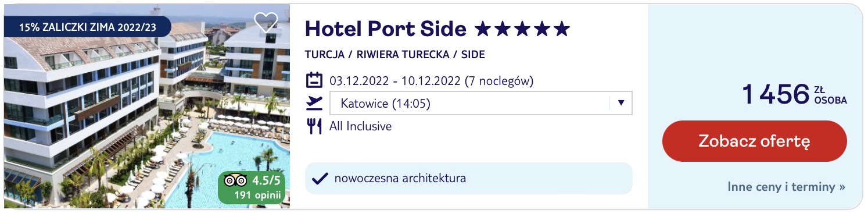Select the SIDE breadcrumb location
This screenshot has width=868, height=213.
tap(473, 55)
